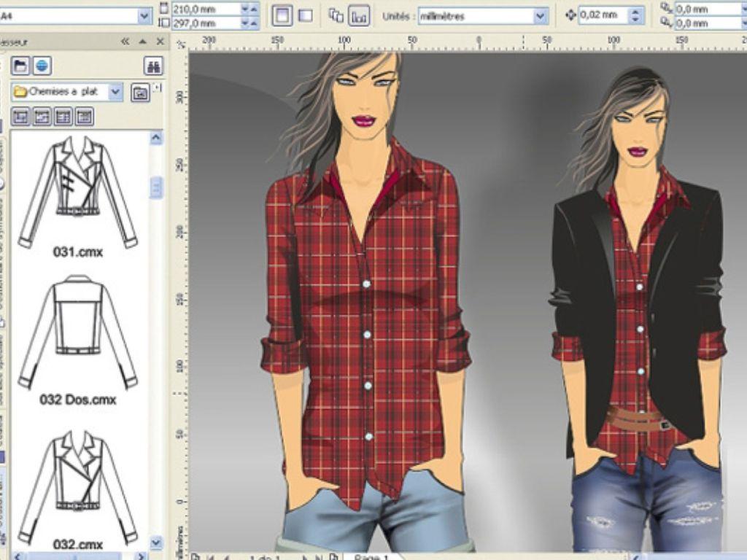Click the first view mode icon under the folder dropdown
This screenshot has width=747, height=560.
click(20, 116)
